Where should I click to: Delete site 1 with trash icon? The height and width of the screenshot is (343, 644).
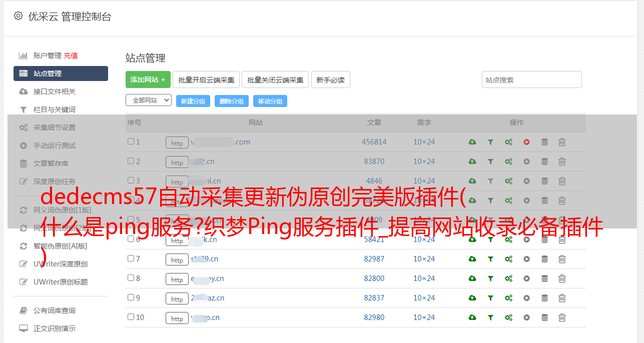(562, 142)
